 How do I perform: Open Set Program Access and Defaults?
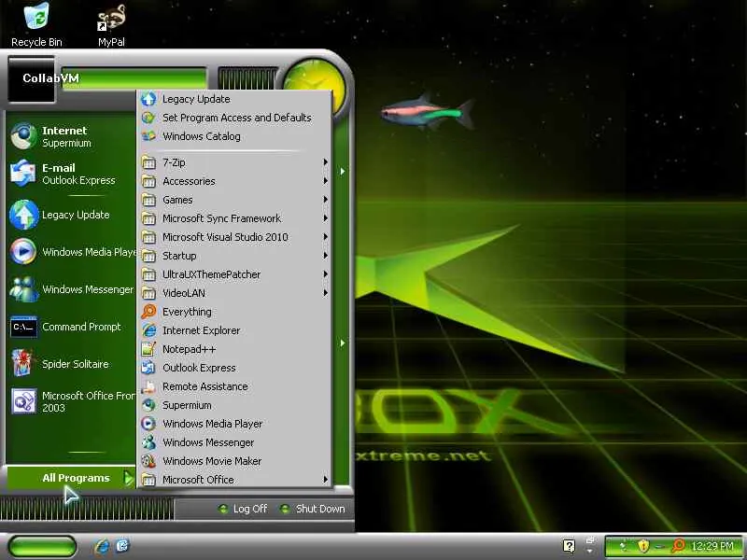tap(235, 118)
